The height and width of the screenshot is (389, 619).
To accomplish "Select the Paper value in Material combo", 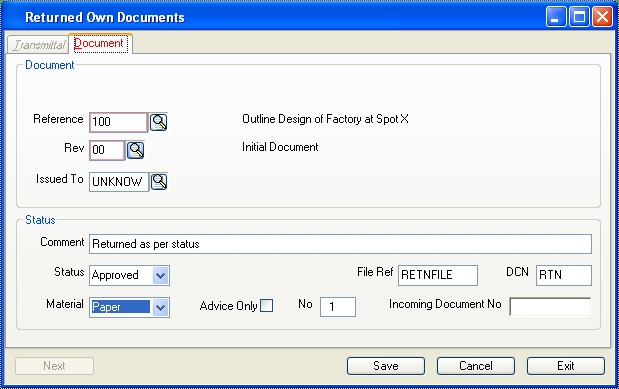I will click(x=120, y=307).
